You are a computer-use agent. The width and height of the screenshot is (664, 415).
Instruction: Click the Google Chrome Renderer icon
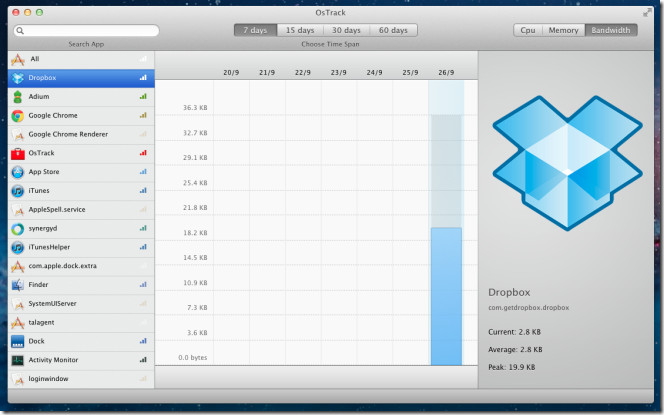point(17,135)
